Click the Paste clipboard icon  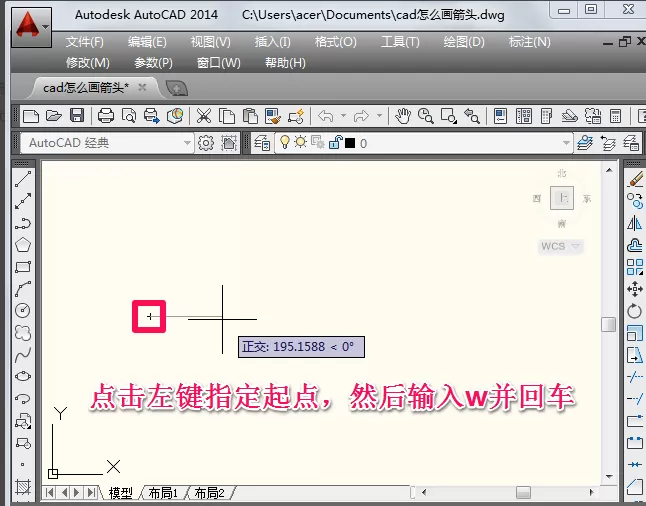[x=250, y=116]
